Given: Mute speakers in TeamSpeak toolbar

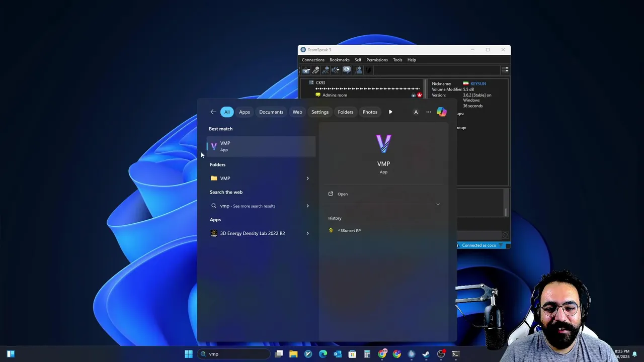Looking at the screenshot, I should tap(336, 70).
